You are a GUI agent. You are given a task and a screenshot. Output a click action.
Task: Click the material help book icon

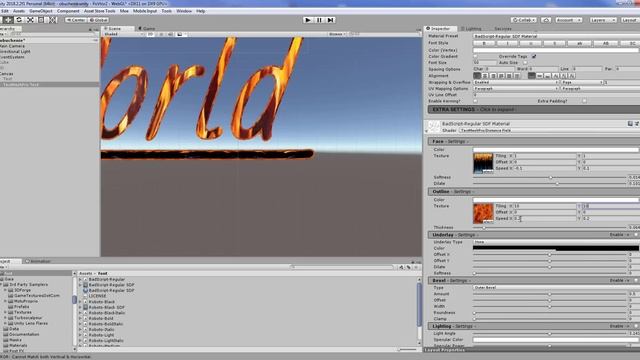[x=630, y=124]
